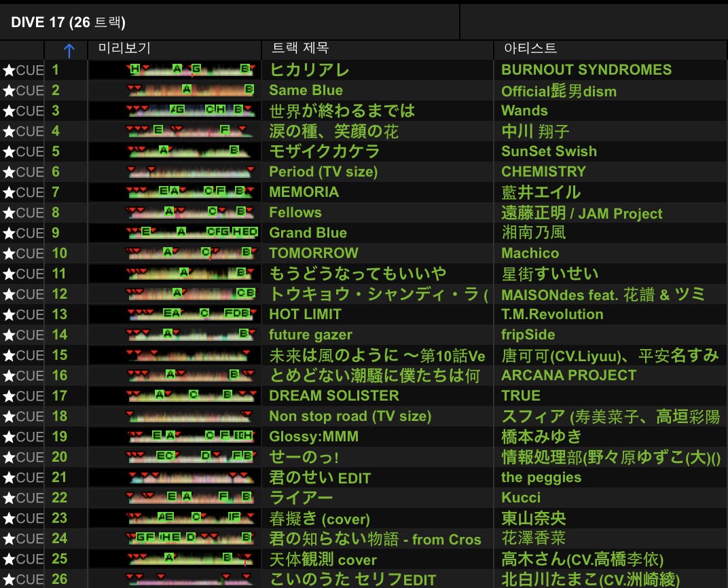Screen dimensions: 728x588
Task: Click the CUE star icon for track 22
Action: tap(9, 498)
